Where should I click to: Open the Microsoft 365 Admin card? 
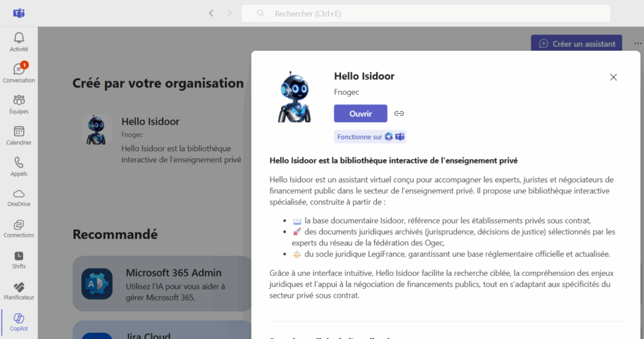point(162,283)
